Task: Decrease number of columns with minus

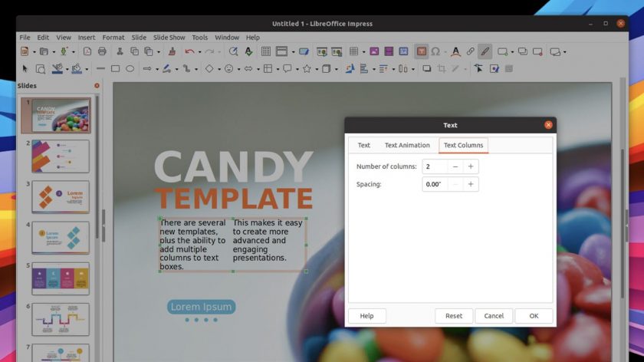Action: click(x=455, y=166)
